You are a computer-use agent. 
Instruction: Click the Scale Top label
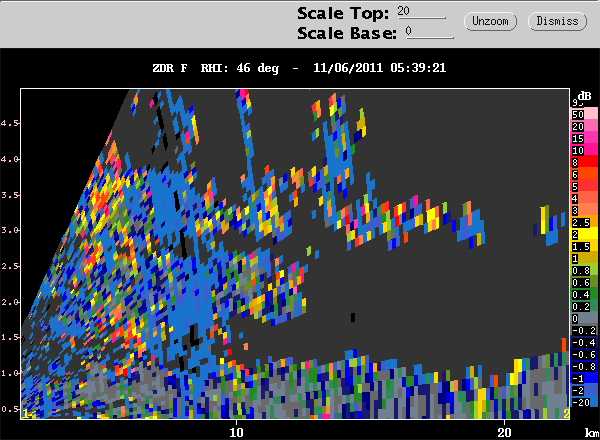pos(343,13)
